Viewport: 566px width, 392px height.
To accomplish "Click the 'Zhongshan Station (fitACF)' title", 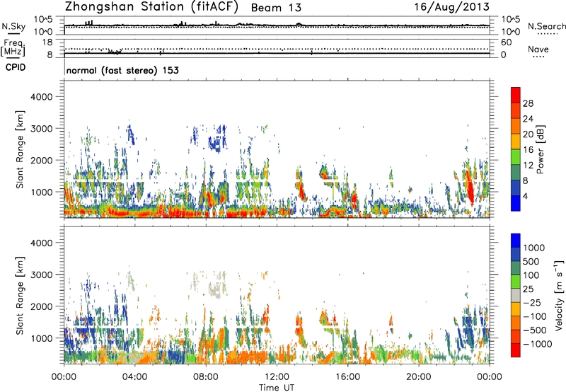I will 151,7.
